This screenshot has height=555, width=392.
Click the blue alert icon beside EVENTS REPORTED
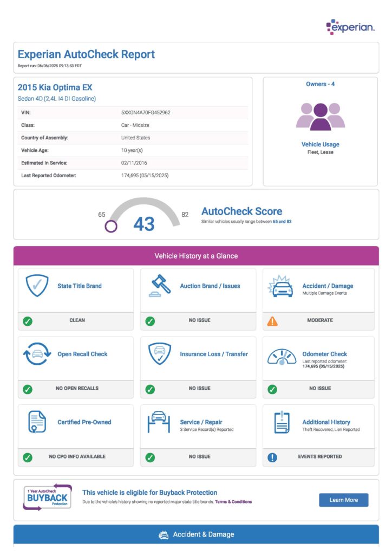[x=272, y=457]
